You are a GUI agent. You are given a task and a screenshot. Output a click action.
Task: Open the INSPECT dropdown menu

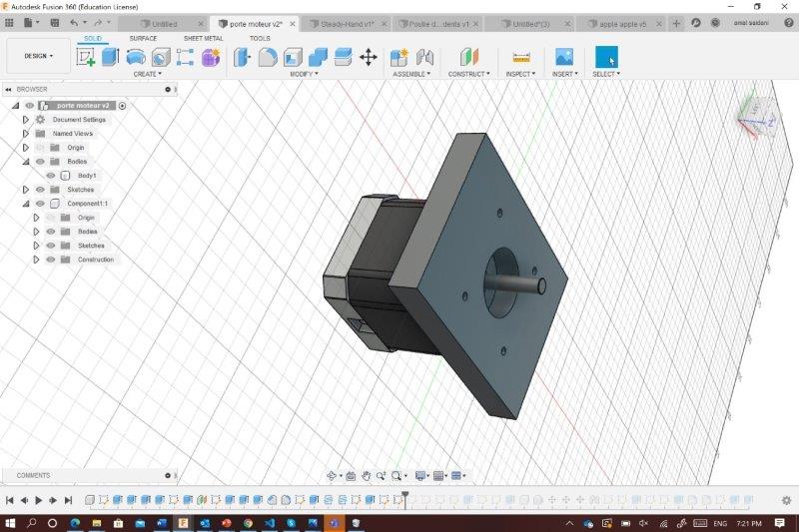tap(520, 74)
